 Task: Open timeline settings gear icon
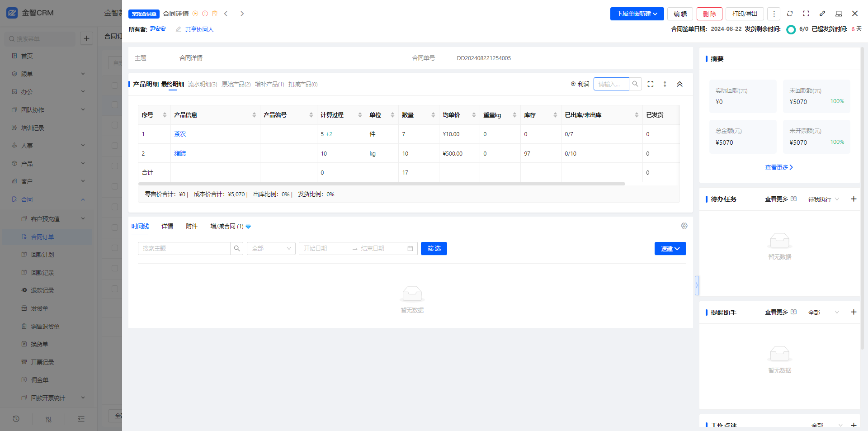[684, 226]
